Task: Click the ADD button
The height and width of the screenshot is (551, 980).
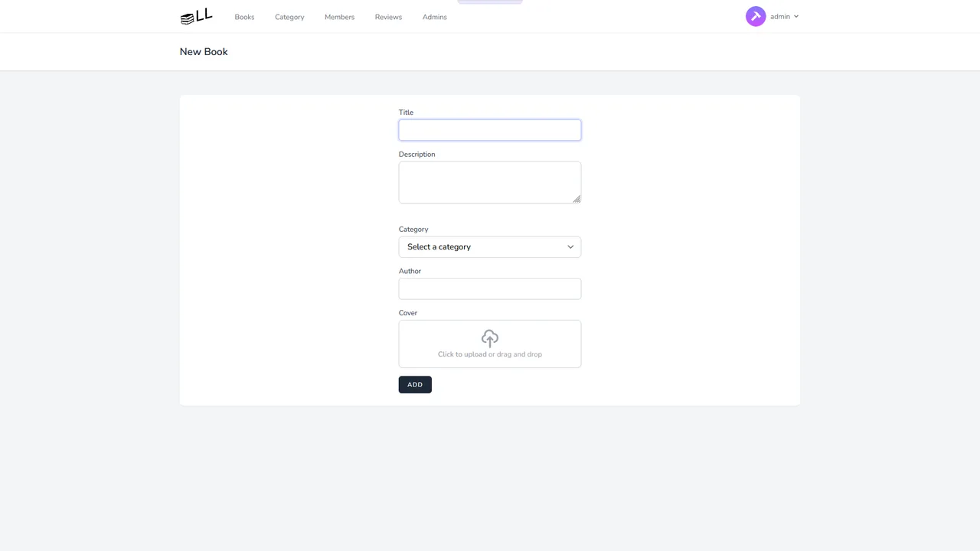Action: (x=415, y=385)
